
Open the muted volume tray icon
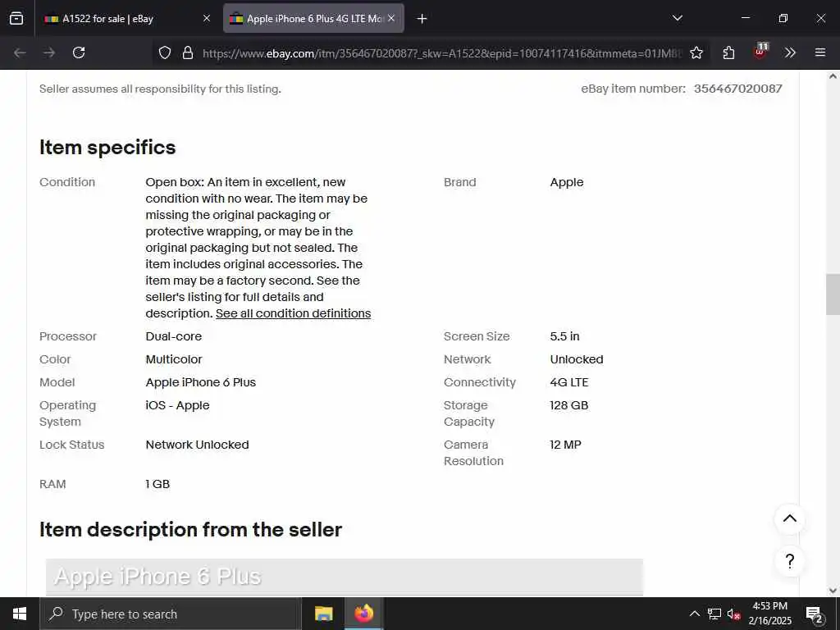[733, 614]
